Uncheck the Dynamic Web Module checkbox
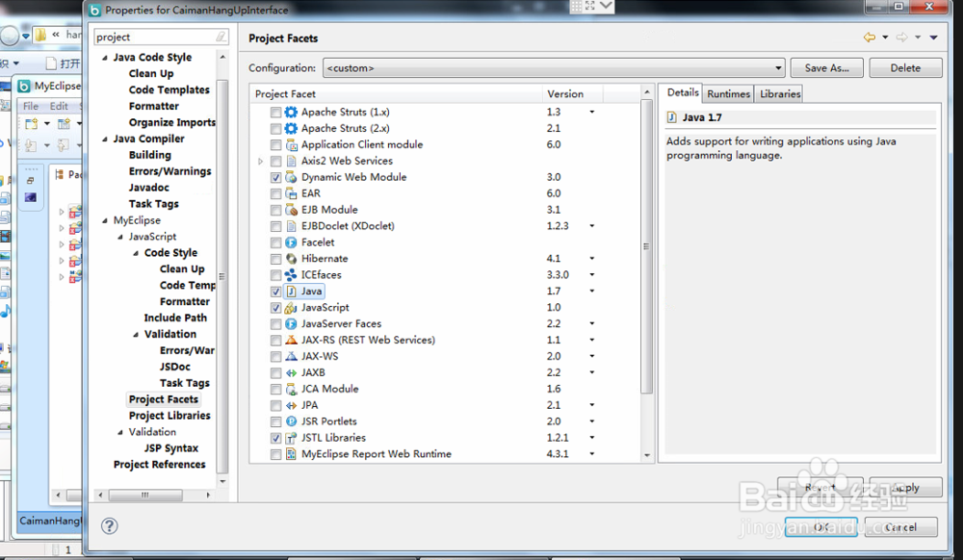This screenshot has height=560, width=963. coord(275,177)
